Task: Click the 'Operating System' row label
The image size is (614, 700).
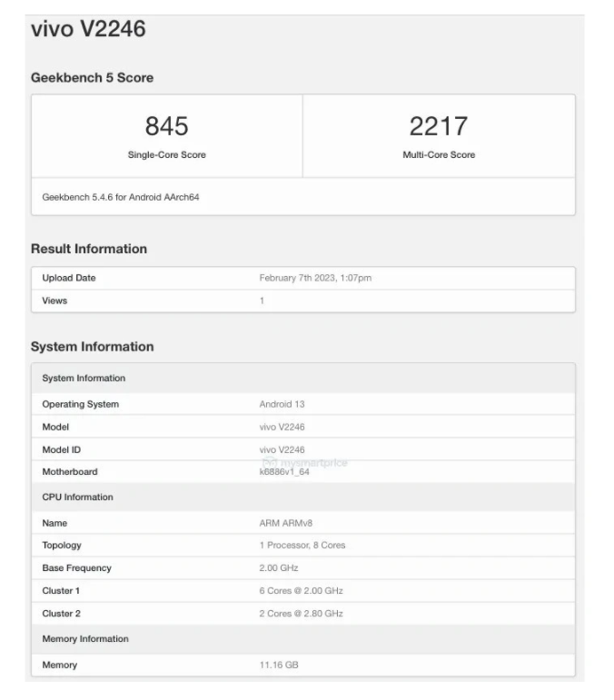Action: tap(80, 404)
